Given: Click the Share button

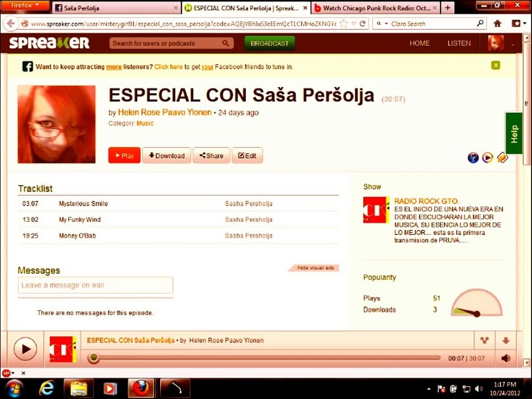Looking at the screenshot, I should [211, 155].
